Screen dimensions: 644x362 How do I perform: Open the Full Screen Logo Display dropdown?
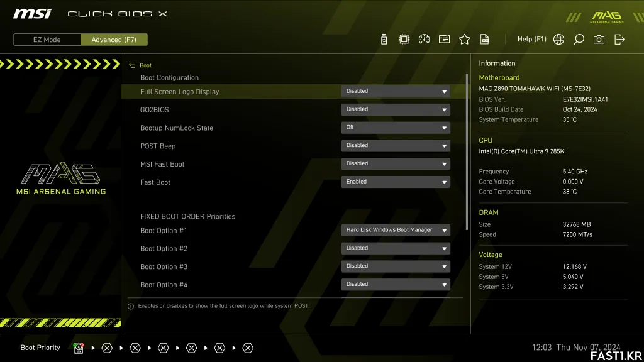[x=396, y=92]
